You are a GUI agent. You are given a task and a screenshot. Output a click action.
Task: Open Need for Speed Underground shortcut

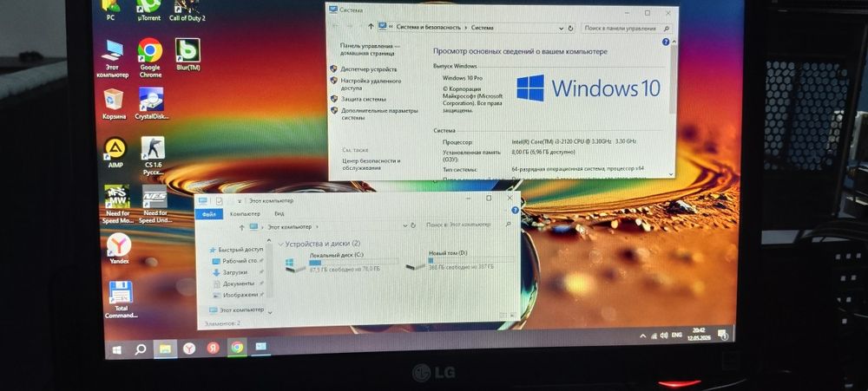point(155,204)
